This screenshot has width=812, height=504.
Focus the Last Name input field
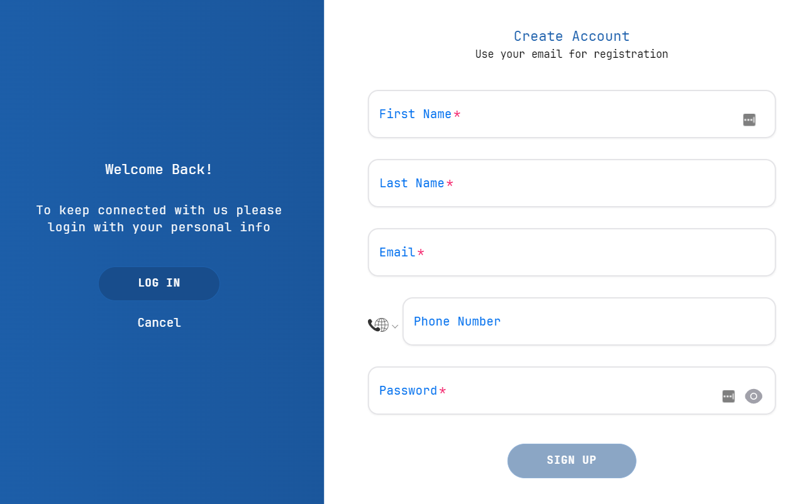[x=572, y=183]
